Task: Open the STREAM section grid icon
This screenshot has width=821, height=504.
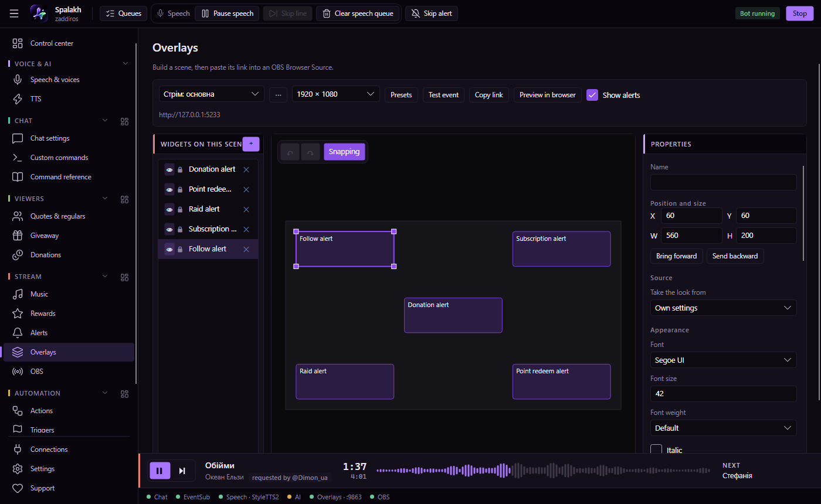Action: 124,277
